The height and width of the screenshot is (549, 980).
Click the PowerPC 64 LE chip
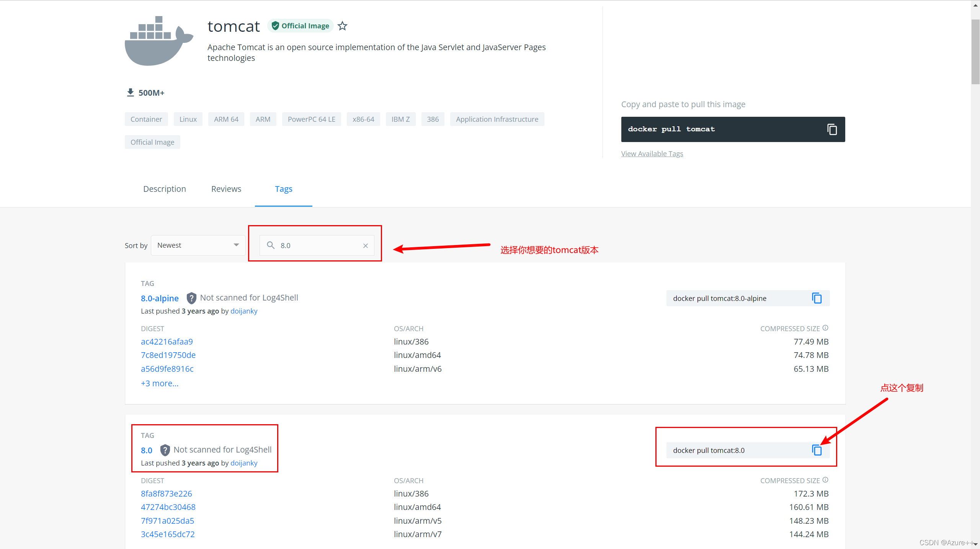(312, 119)
